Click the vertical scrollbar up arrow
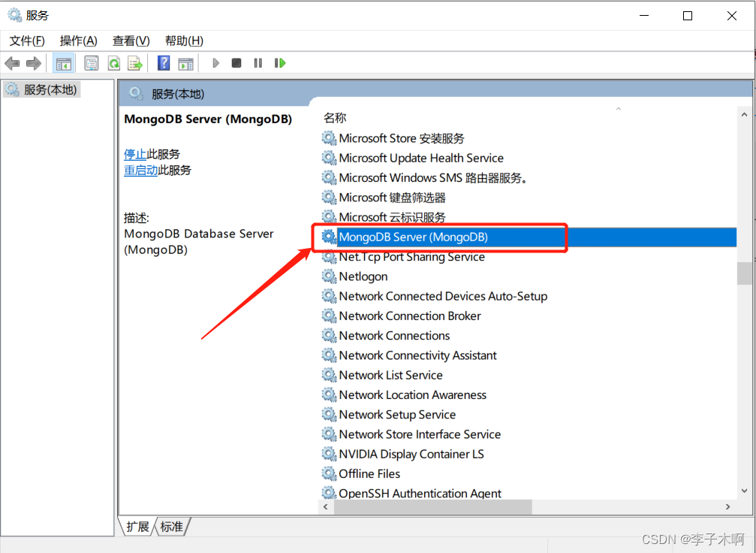This screenshot has height=553, width=756. [x=744, y=115]
